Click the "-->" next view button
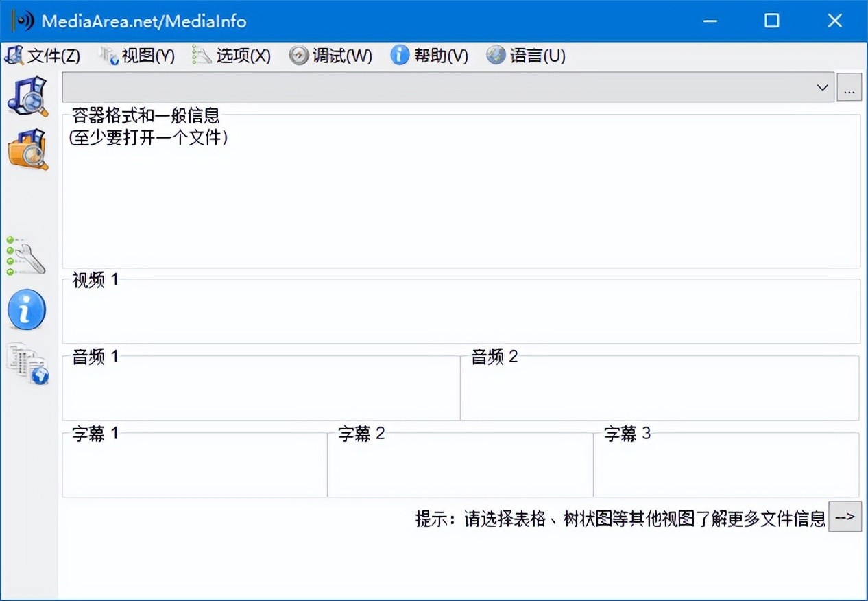Viewport: 868px width, 601px height. (845, 517)
